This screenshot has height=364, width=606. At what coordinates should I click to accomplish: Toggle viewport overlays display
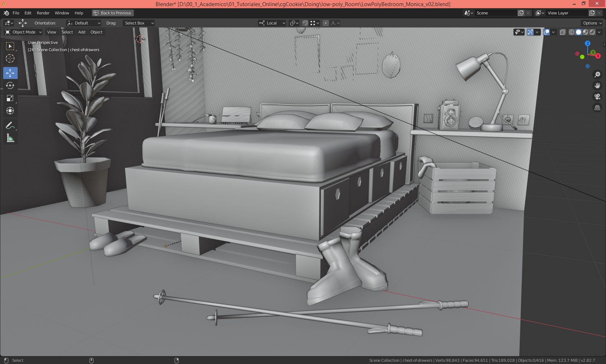click(546, 32)
